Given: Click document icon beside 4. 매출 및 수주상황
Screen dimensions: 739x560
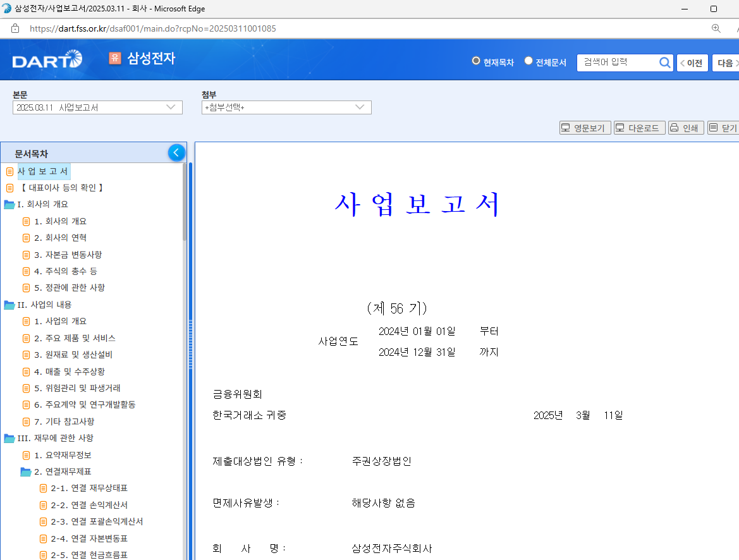Looking at the screenshot, I should [27, 372].
